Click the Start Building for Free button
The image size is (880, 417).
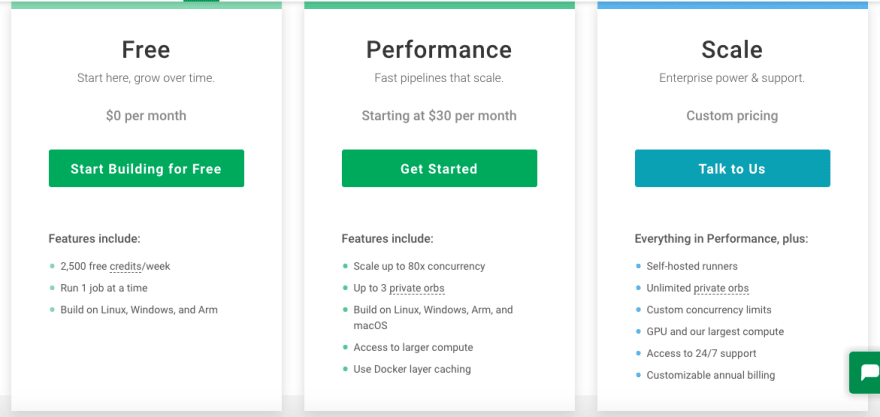point(146,168)
